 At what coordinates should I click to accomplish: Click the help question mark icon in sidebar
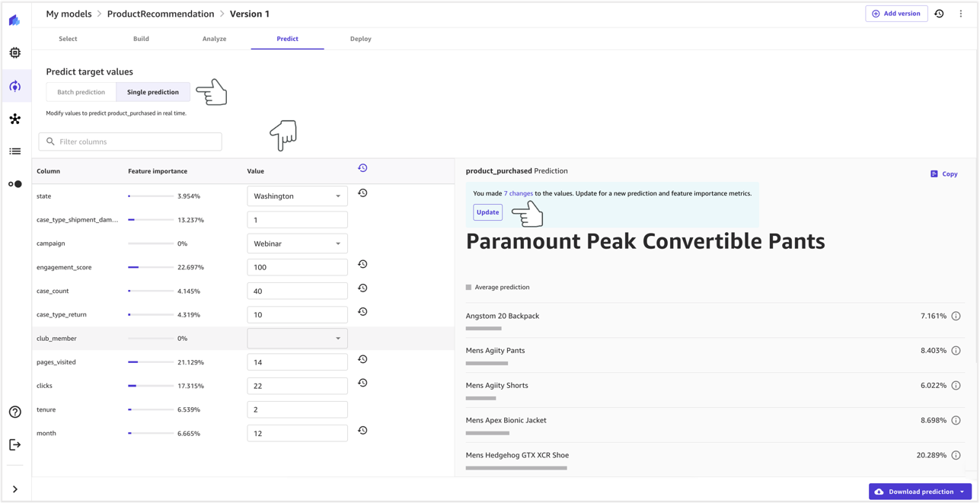15,412
